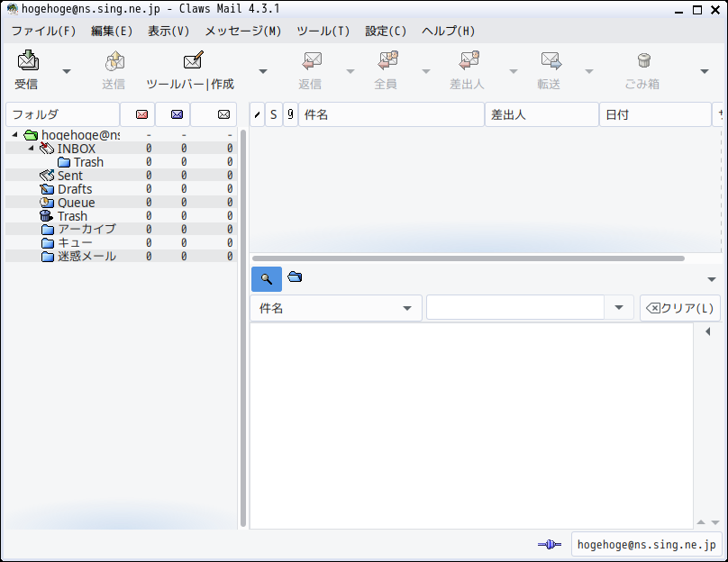The height and width of the screenshot is (562, 728).
Task: Click the Claws Mail window title icon
Action: click(x=13, y=9)
